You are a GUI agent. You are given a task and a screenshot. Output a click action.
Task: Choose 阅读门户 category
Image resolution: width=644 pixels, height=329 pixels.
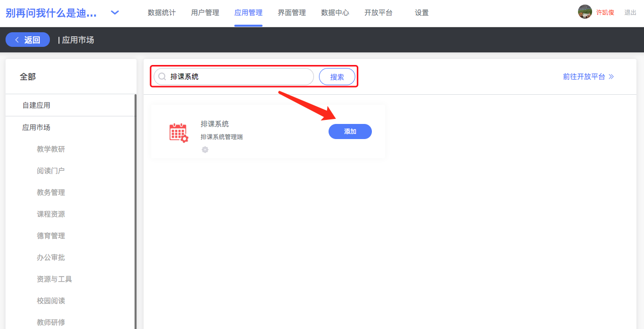(x=51, y=171)
